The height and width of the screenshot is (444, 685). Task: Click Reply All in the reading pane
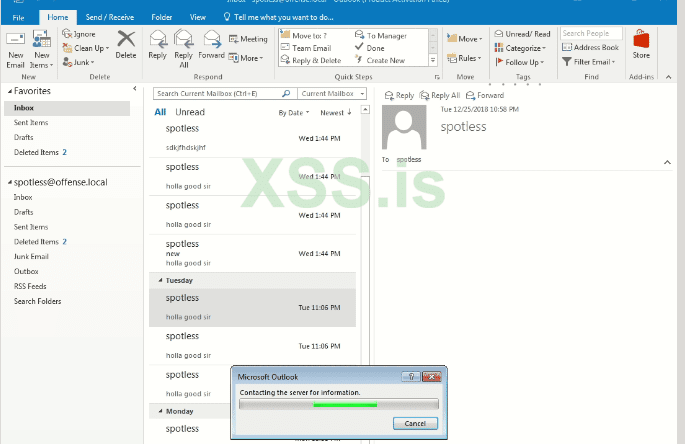pos(440,95)
